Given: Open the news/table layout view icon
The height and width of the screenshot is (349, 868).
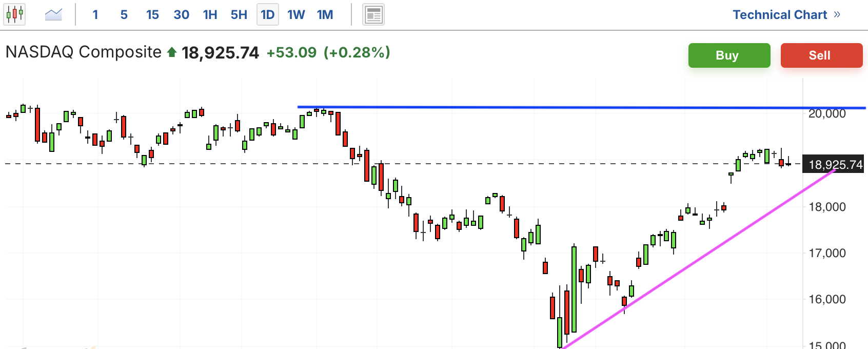Looking at the screenshot, I should click(373, 14).
